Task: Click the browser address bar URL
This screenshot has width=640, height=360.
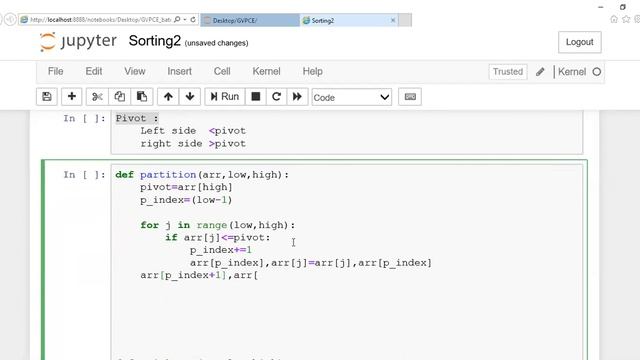Action: coord(100,20)
